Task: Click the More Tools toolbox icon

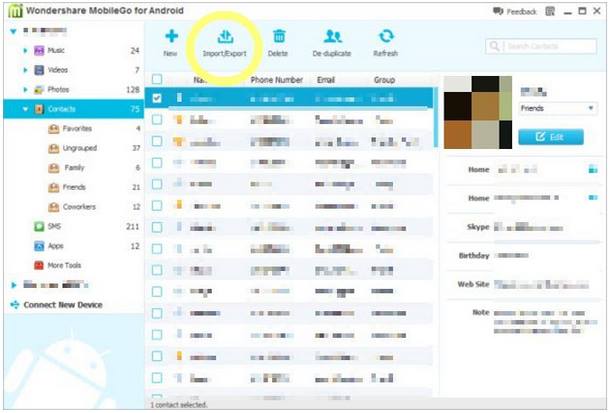Action: [x=39, y=266]
